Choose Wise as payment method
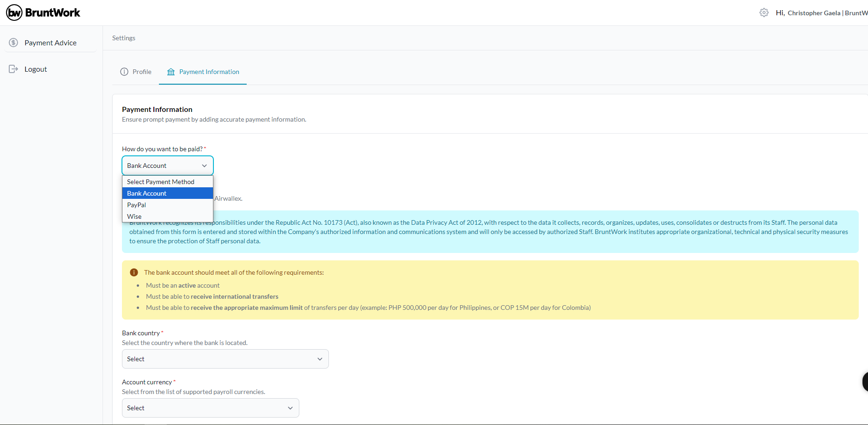This screenshot has width=868, height=425. [x=168, y=216]
